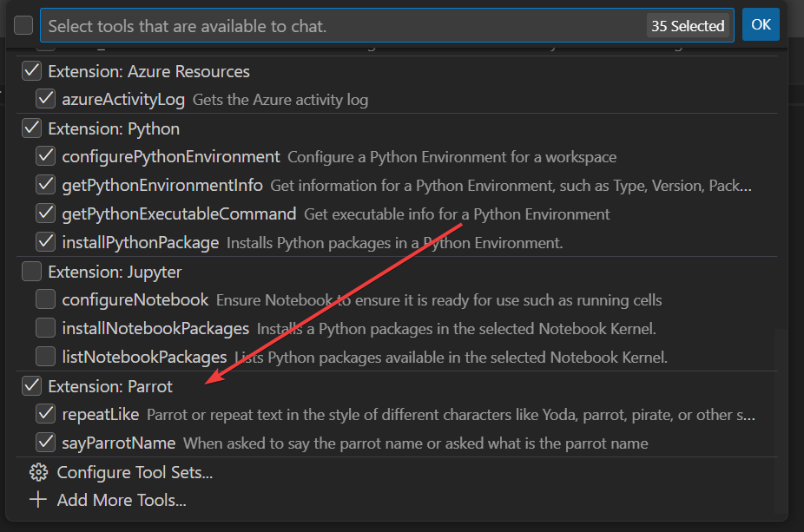The height and width of the screenshot is (532, 804).
Task: Toggle the select-all checkbox beside the search bar
Action: tap(23, 24)
